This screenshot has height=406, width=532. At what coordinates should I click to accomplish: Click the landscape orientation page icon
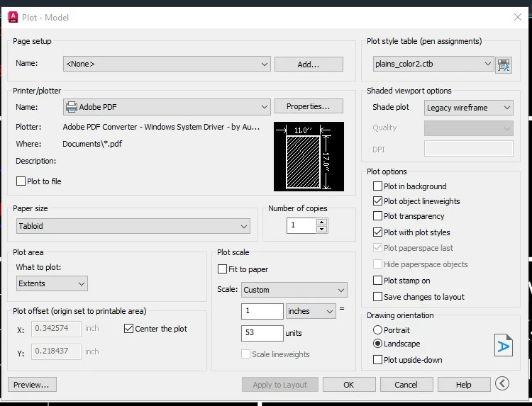[503, 345]
